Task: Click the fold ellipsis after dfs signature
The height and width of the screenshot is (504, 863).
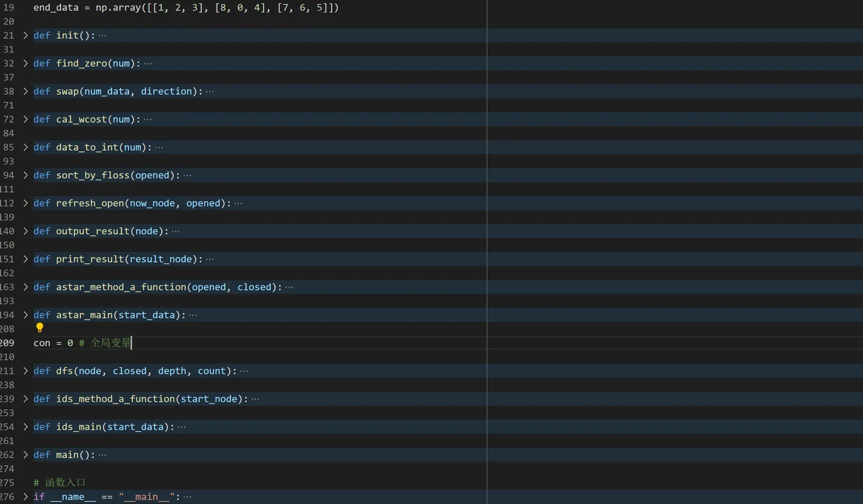Action: 243,371
